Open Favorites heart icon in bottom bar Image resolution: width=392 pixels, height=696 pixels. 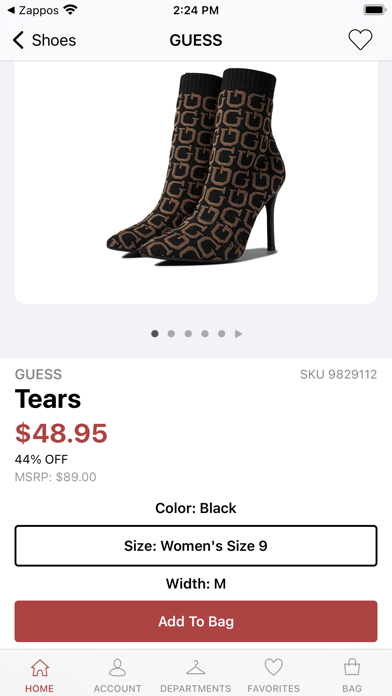pos(273,667)
